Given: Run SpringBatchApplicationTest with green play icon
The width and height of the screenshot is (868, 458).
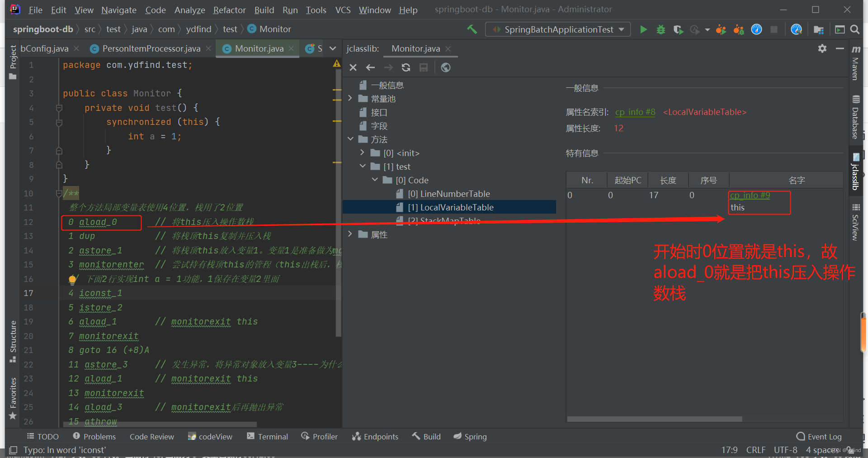Looking at the screenshot, I should point(643,29).
